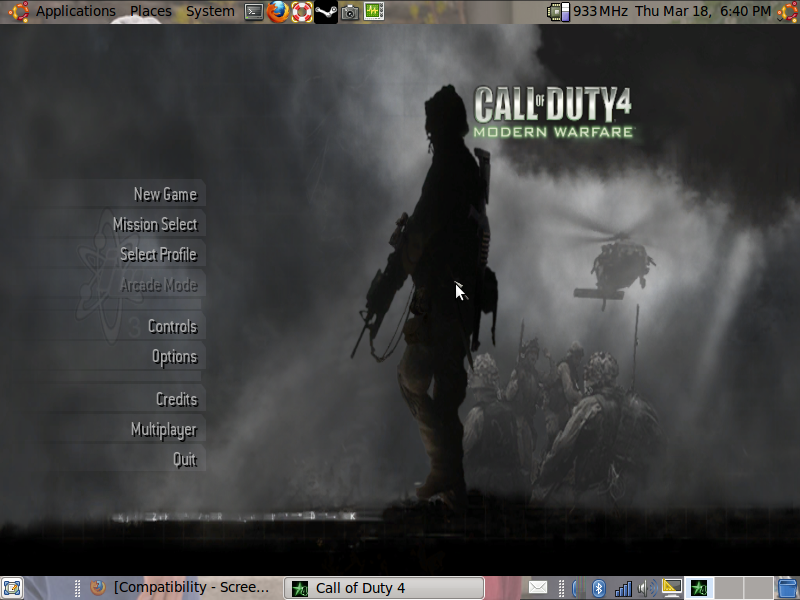Open the Places menu
The height and width of the screenshot is (600, 800).
(x=151, y=11)
